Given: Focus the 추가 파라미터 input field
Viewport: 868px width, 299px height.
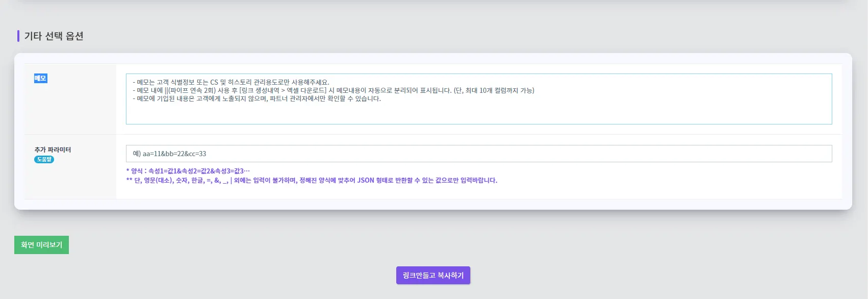Looking at the screenshot, I should (479, 154).
